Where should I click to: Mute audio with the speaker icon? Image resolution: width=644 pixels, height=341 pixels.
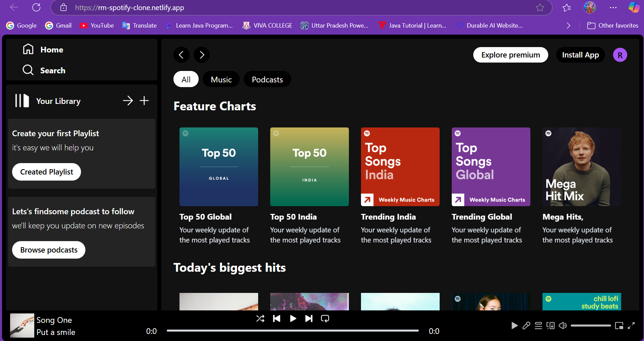point(563,326)
